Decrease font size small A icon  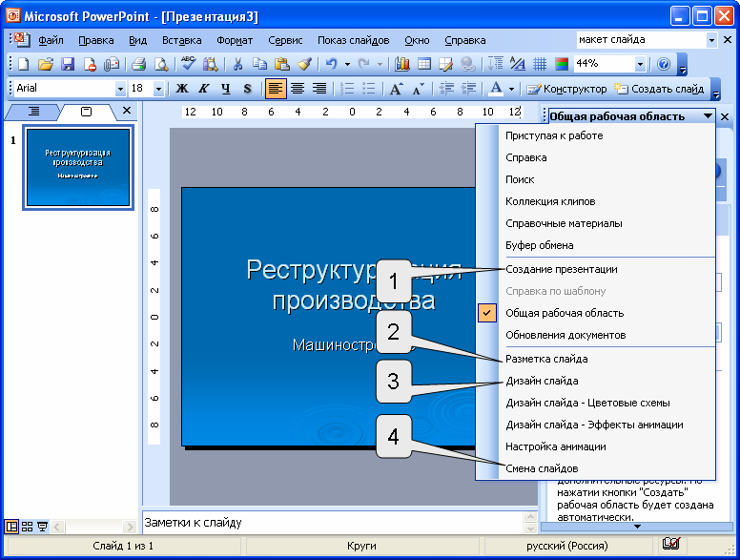418,89
